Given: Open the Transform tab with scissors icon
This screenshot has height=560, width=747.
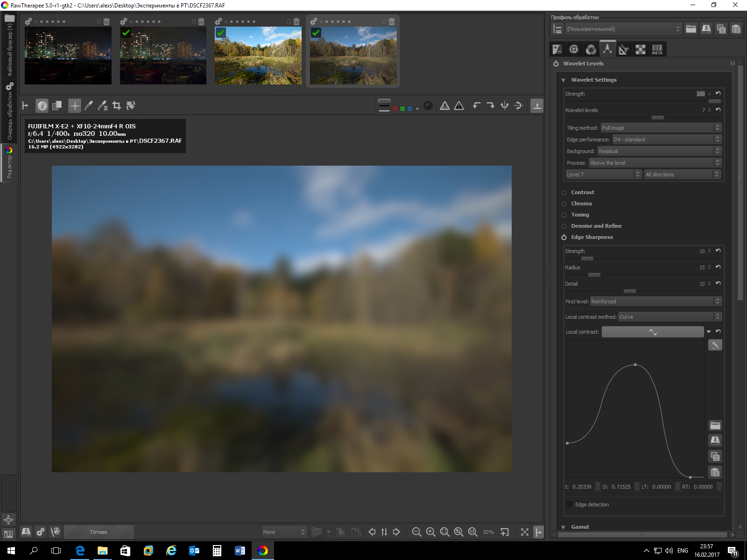Looking at the screenshot, I should tap(624, 49).
